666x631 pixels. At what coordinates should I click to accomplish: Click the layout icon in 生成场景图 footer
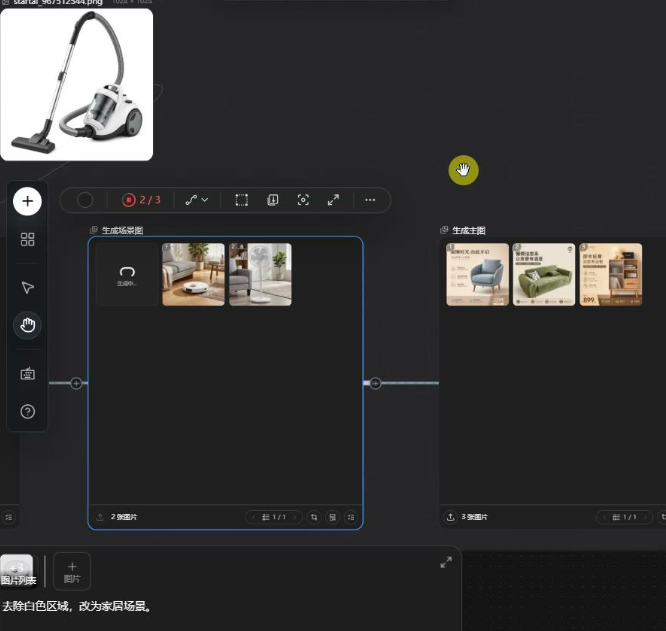pos(333,517)
